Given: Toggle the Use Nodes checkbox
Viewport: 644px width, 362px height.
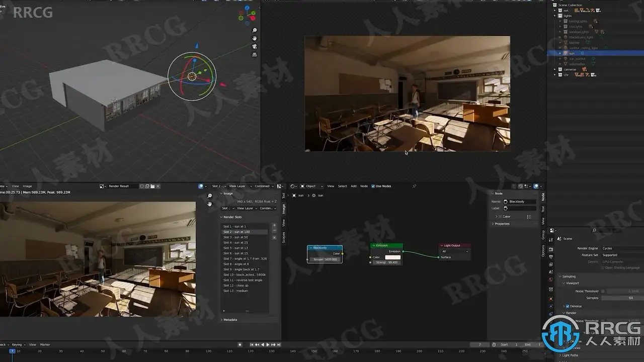Looking at the screenshot, I should (x=373, y=186).
